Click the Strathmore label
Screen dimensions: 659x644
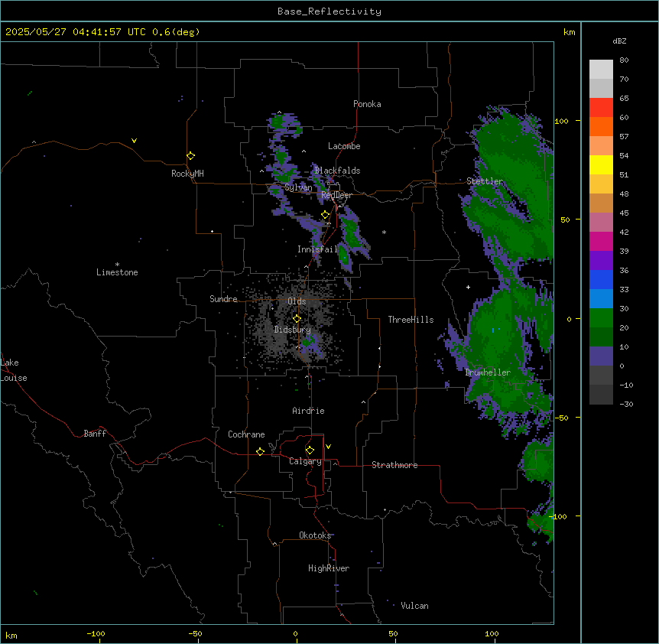click(x=394, y=465)
